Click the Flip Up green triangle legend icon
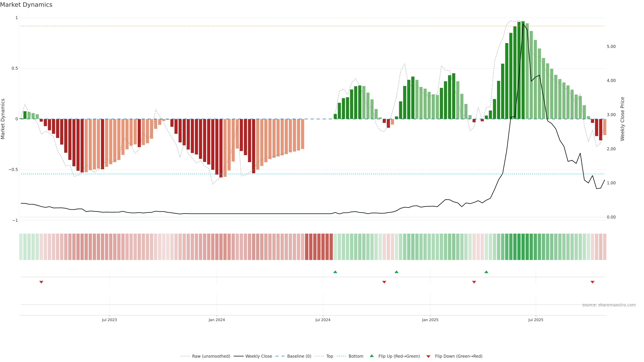Image resolution: width=644 pixels, height=362 pixels. 372,356
